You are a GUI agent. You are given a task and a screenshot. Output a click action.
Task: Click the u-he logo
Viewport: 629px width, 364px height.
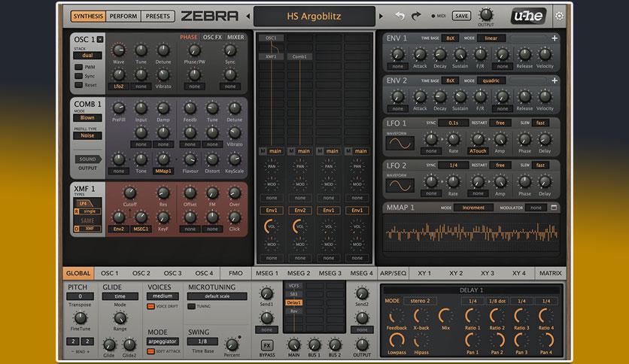[528, 16]
